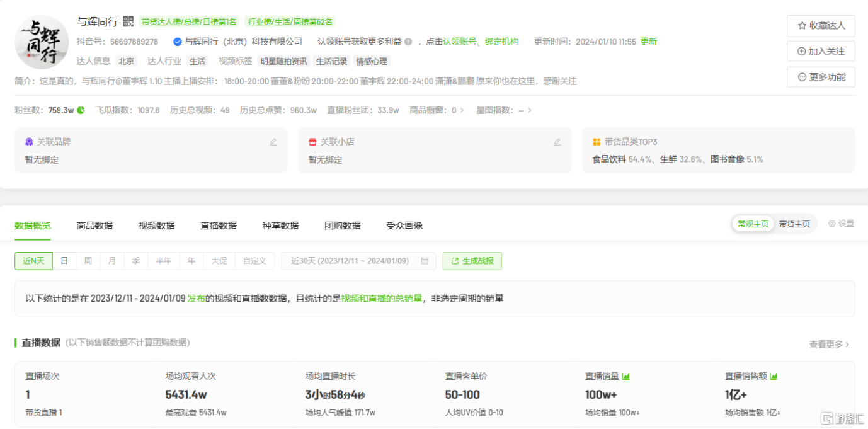This screenshot has height=429, width=868.
Task: Open the calendar icon in date range
Action: [x=425, y=261]
